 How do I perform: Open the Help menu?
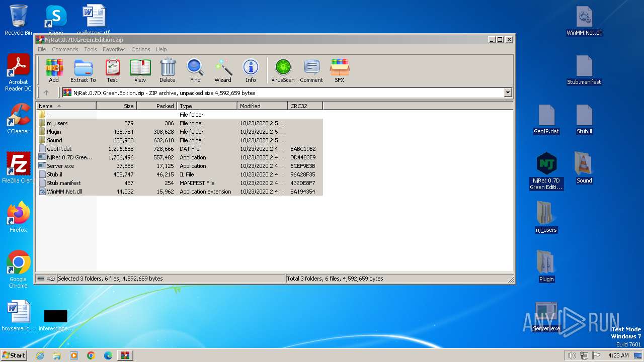tap(161, 49)
